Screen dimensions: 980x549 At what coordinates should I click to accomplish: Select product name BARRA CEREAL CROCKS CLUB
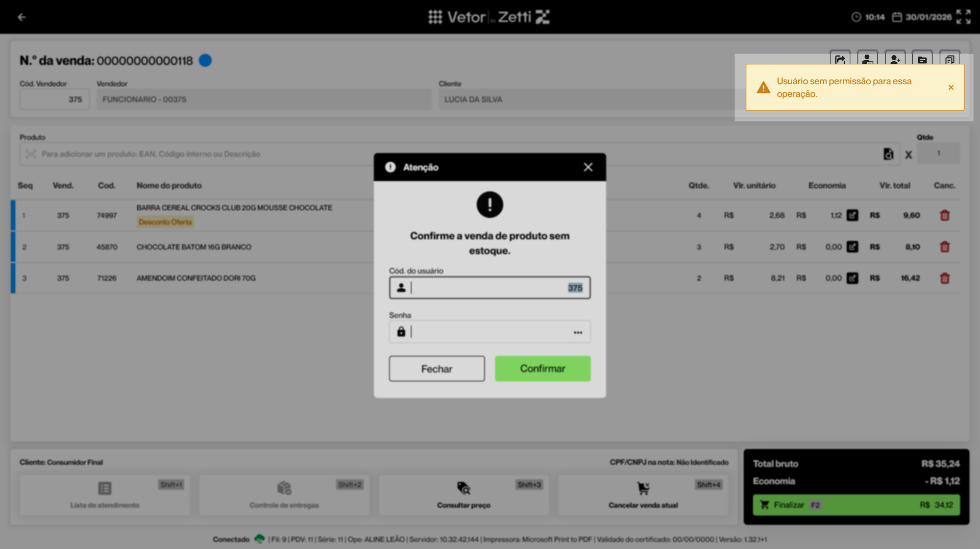(x=234, y=208)
